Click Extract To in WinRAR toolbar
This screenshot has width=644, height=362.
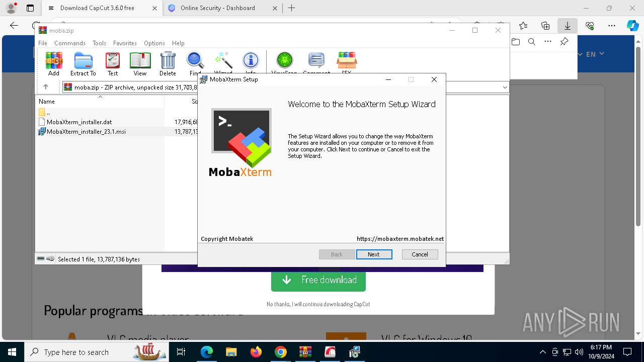tap(83, 64)
